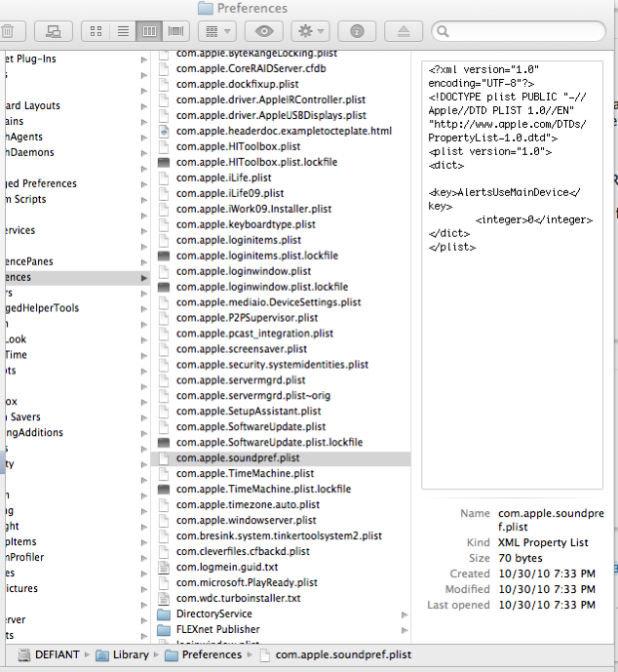
Task: Expand the PrivilegedHelperTools folder arrow
Action: (x=144, y=309)
